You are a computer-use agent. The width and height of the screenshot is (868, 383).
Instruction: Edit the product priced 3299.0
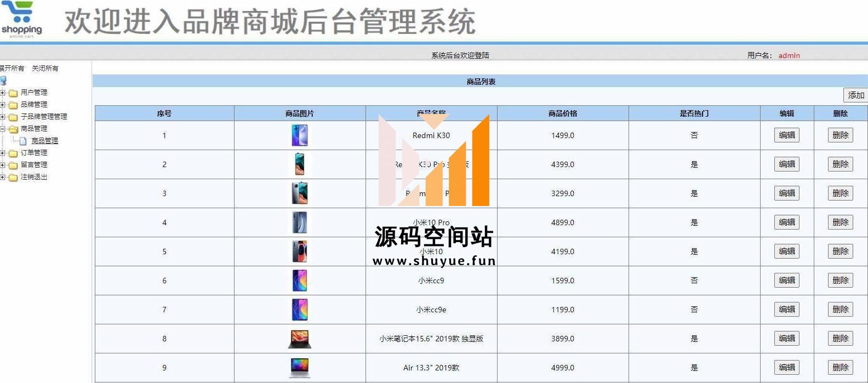(x=787, y=193)
